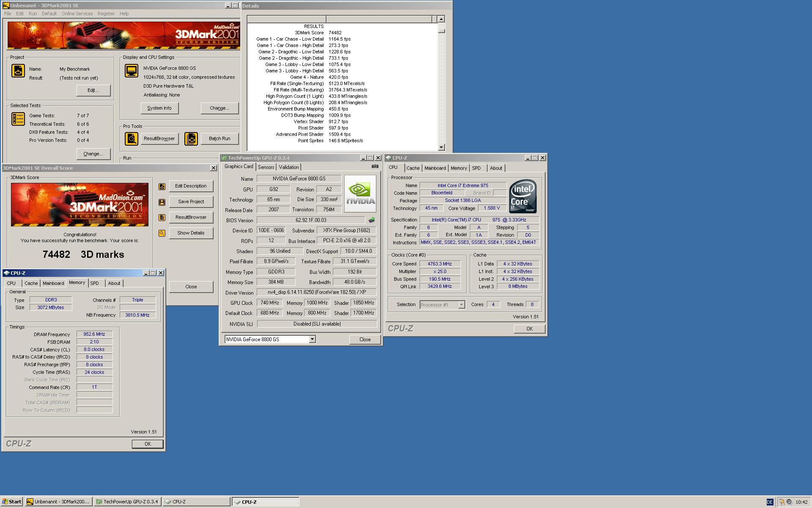Click the NVIDIA logo in GPU-Z

[x=360, y=194]
